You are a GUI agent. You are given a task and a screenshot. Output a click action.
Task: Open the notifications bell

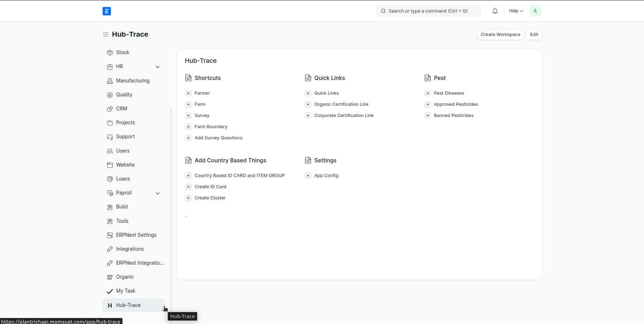pyautogui.click(x=495, y=10)
